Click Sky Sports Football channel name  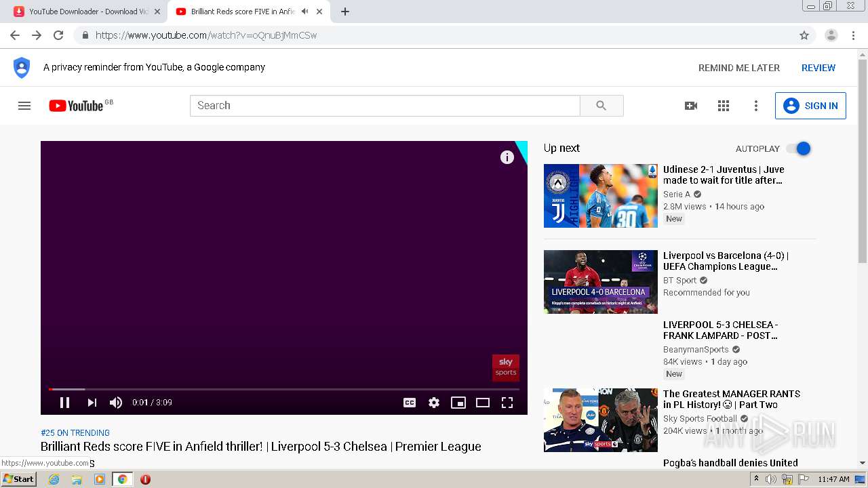coord(700,419)
